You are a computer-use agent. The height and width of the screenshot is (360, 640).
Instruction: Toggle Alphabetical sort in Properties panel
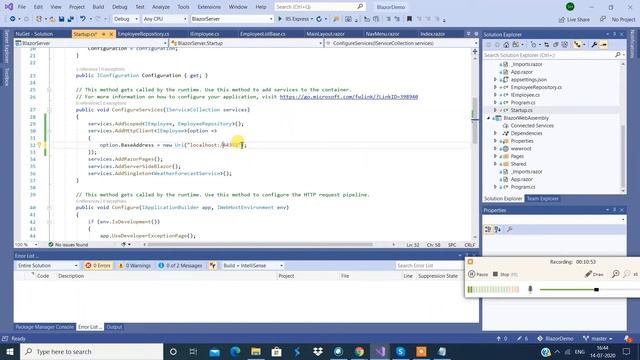pyautogui.click(x=498, y=230)
